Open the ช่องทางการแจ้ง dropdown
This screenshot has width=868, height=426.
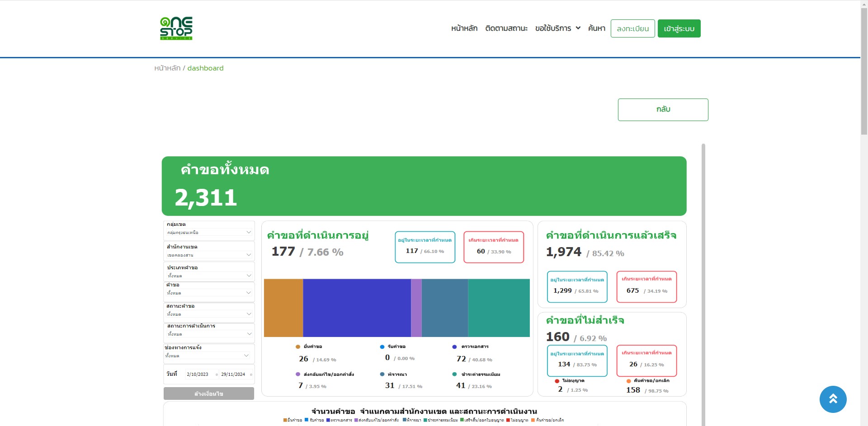point(207,356)
